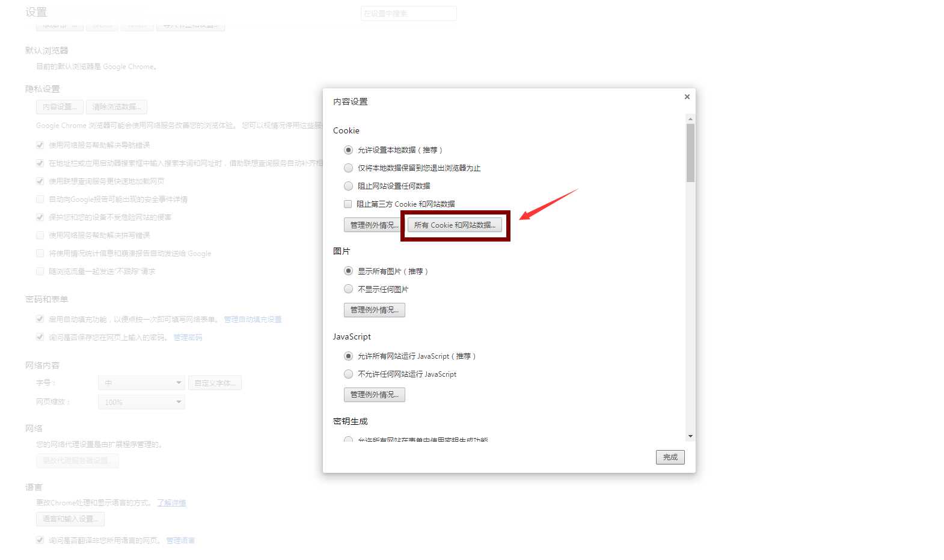Open 管理例外情况 under JavaScript section
This screenshot has width=944, height=560.
click(375, 395)
